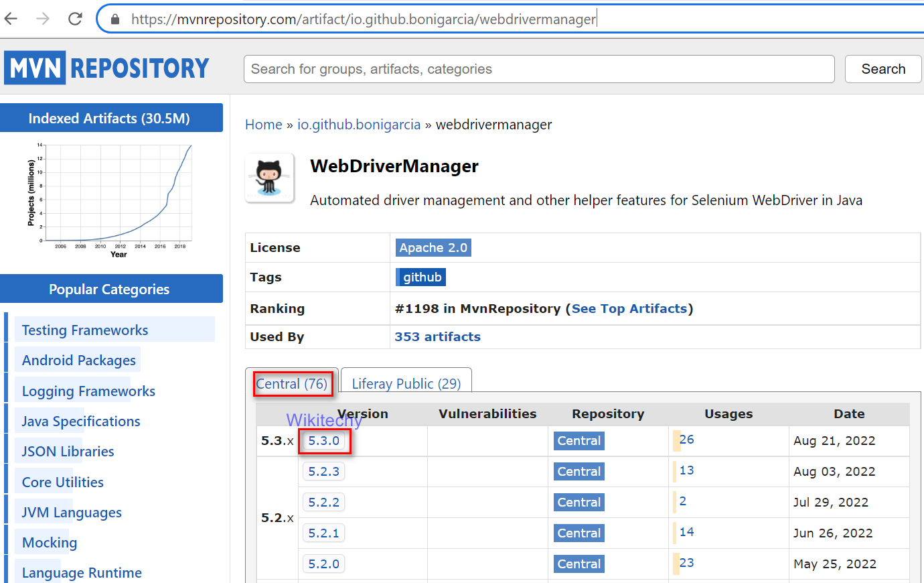Click the Repository column header
924x583 pixels.
[608, 414]
